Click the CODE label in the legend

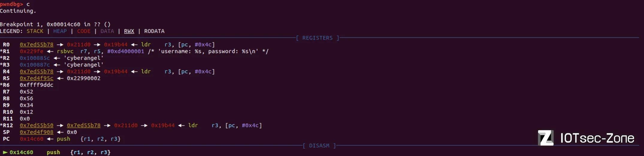click(84, 31)
